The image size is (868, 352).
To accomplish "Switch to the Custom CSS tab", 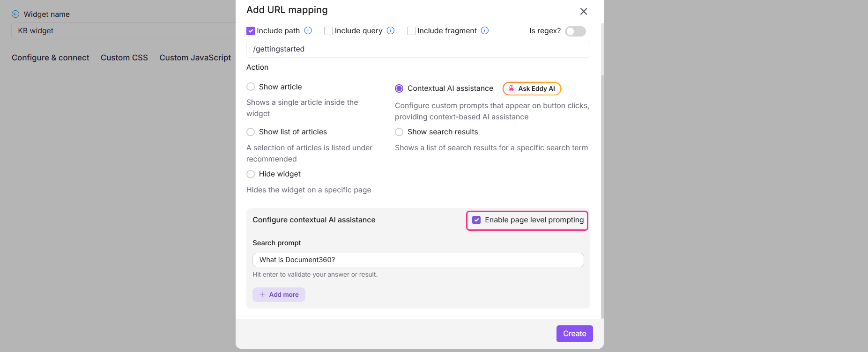I will pos(124,57).
